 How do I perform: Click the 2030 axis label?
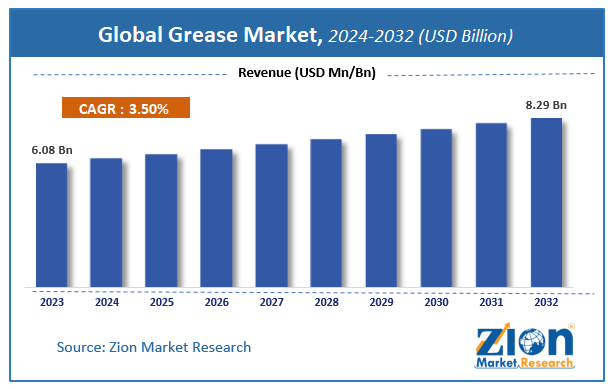[436, 302]
